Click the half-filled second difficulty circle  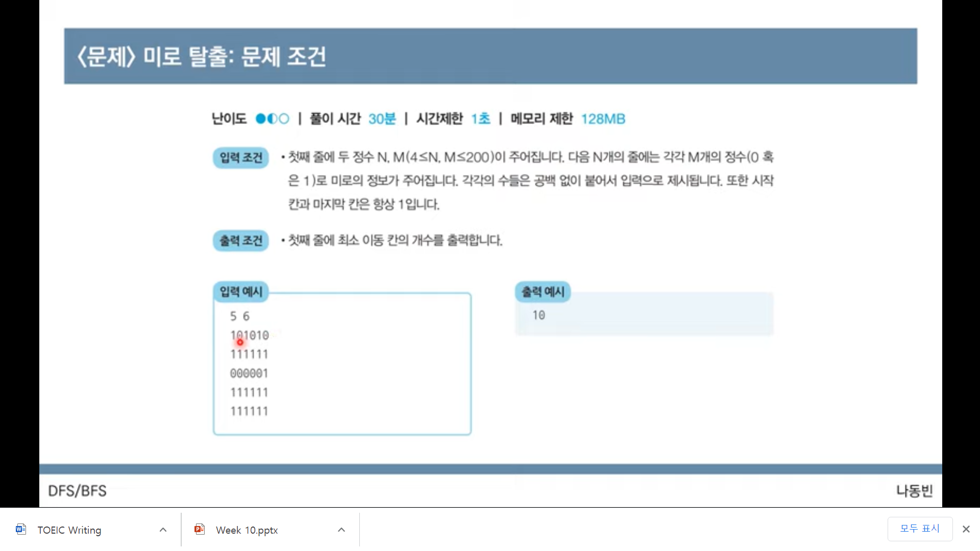click(272, 119)
